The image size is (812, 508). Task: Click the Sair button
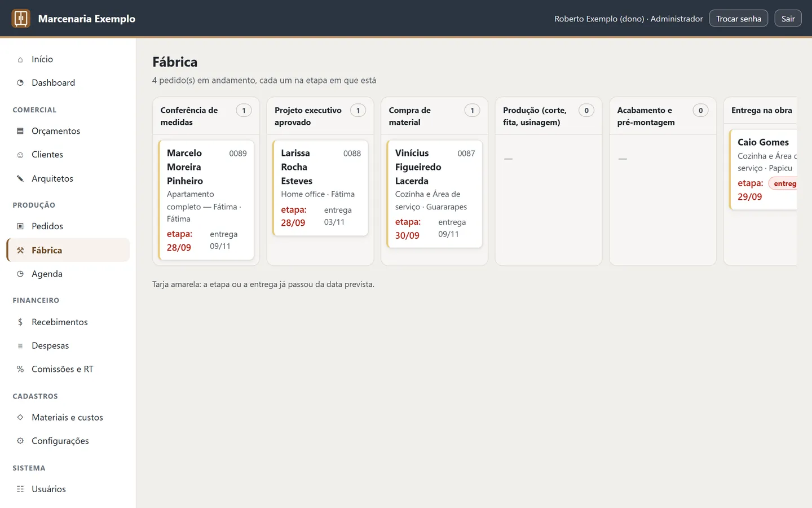(788, 19)
